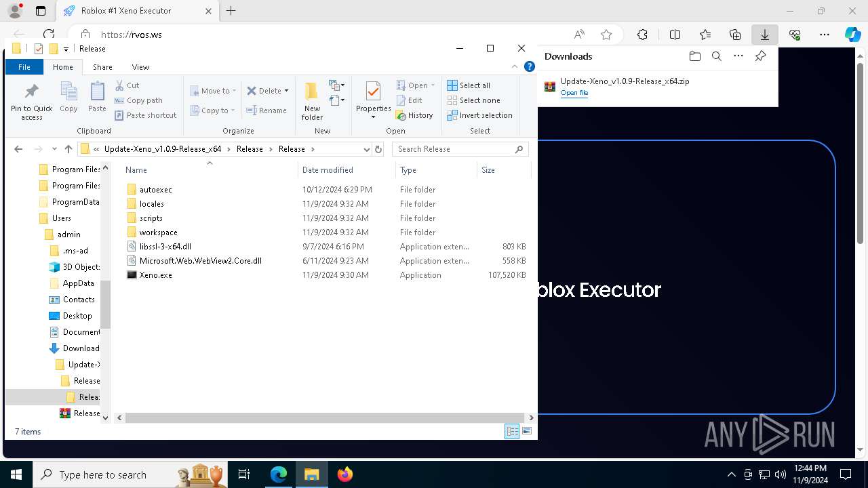Image resolution: width=868 pixels, height=488 pixels.
Task: Open Edge Copilot icon
Action: pos(852,35)
